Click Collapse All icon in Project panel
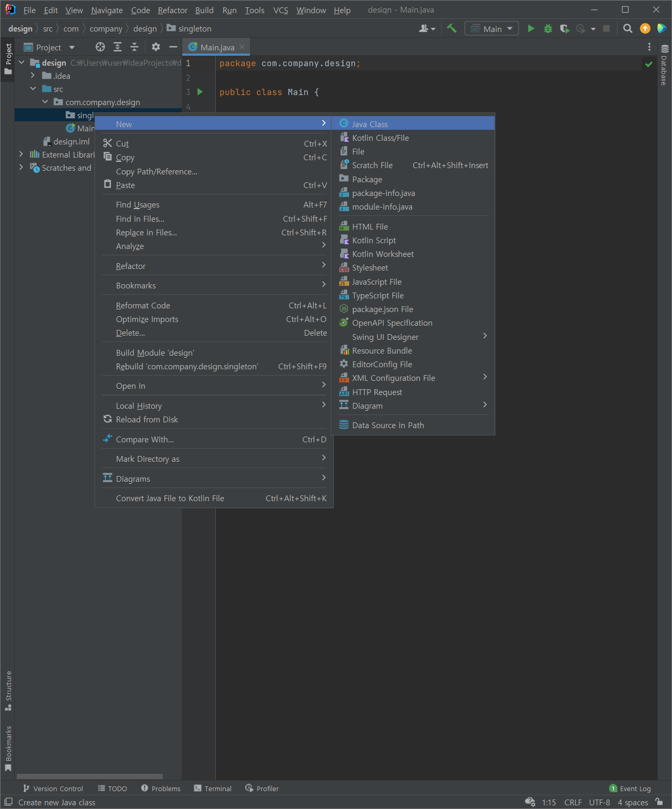 134,47
